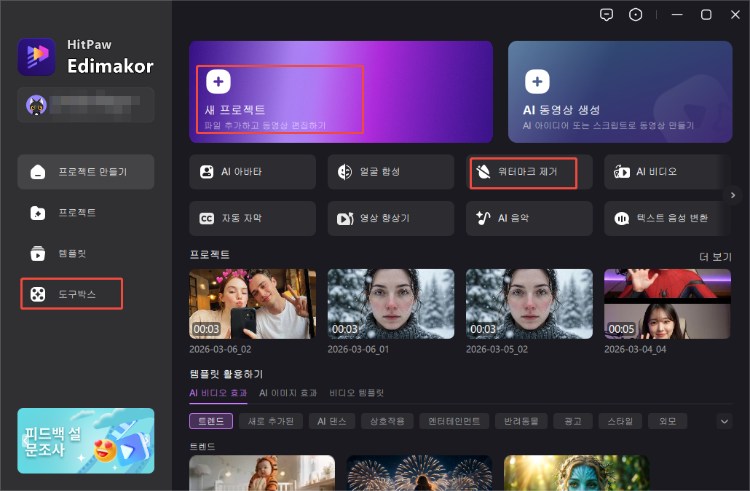Click 더 보기 link for projects
Viewport: 750px width, 491px height.
coord(715,257)
